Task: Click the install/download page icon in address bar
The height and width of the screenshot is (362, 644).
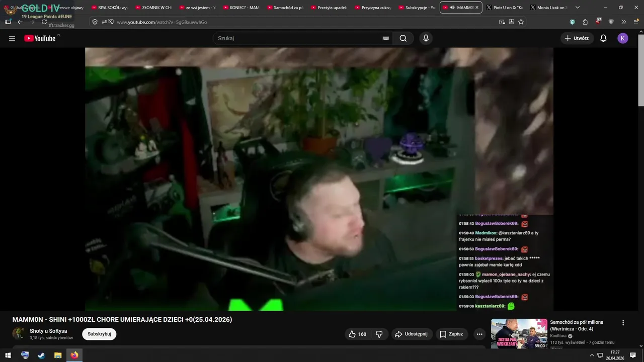Action: [511, 22]
